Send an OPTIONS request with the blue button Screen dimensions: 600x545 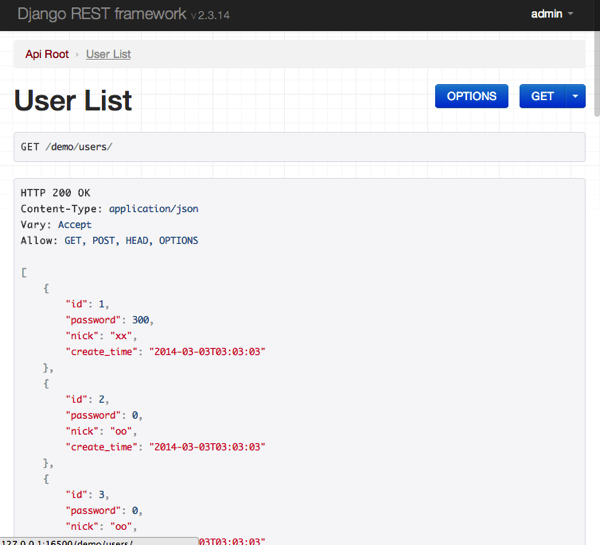(x=471, y=96)
